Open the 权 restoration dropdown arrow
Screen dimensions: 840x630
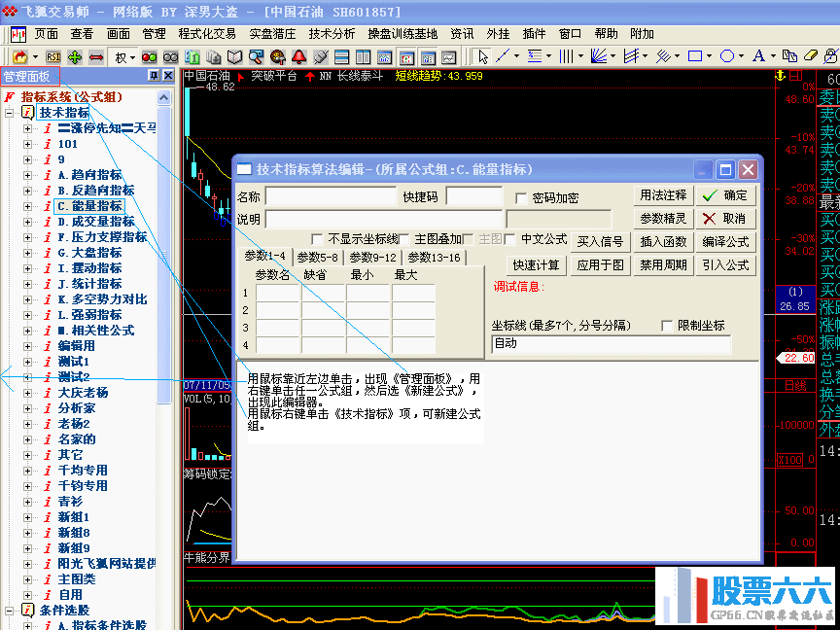(132, 55)
